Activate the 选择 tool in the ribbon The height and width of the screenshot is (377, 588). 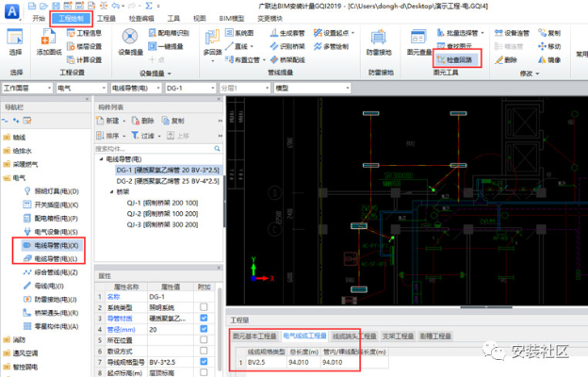point(15,42)
